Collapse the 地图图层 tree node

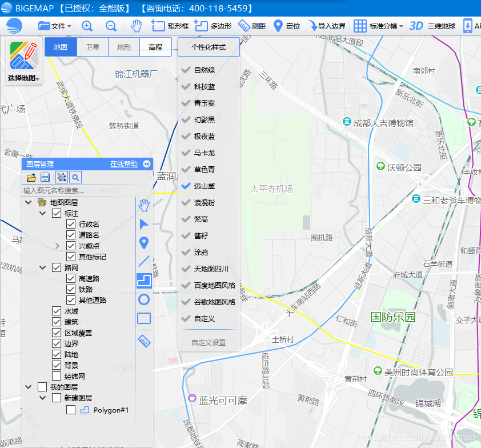click(29, 202)
